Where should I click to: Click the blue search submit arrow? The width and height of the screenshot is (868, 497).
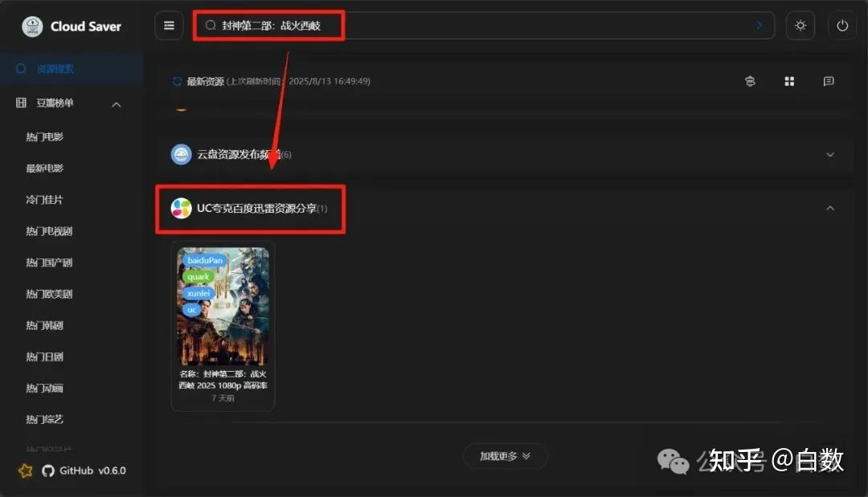coord(759,25)
